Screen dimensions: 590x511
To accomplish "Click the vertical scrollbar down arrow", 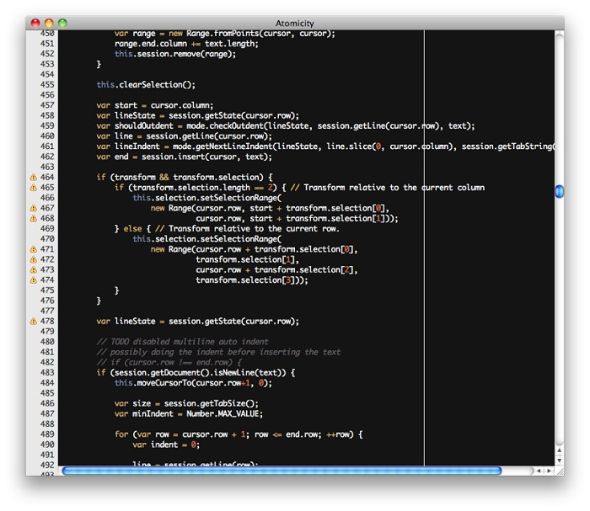I will (560, 461).
